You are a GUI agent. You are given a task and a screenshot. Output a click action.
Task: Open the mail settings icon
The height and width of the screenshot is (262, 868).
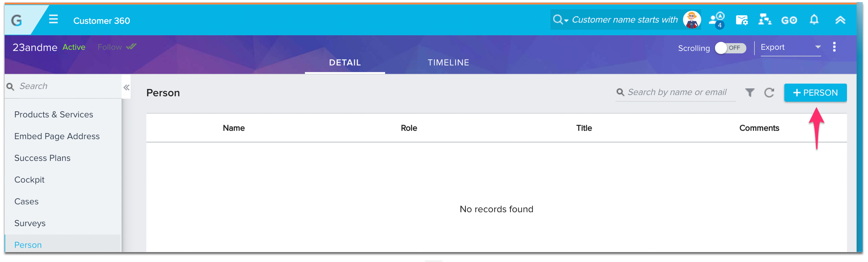point(742,20)
